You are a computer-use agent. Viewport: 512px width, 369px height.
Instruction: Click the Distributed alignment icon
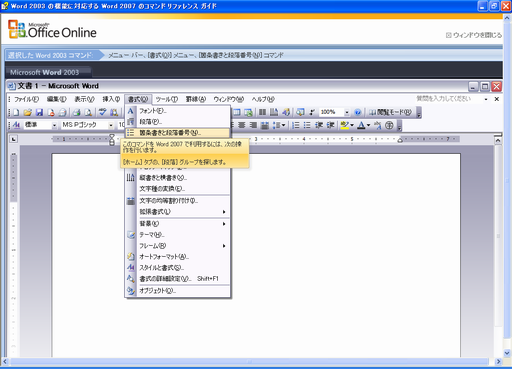click(x=265, y=125)
